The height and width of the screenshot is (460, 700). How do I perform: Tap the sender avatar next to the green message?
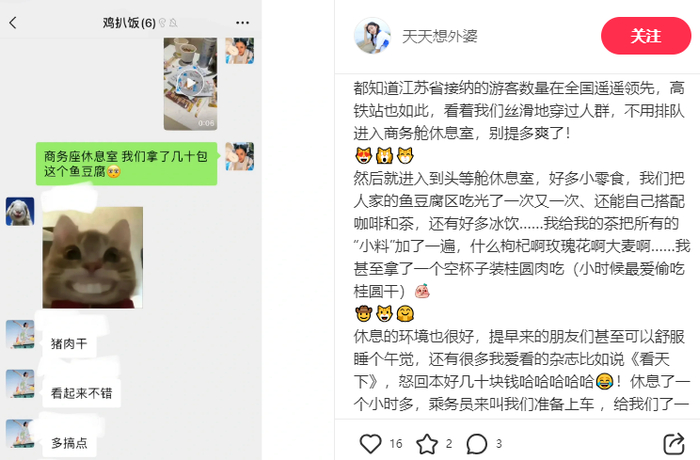[240, 156]
